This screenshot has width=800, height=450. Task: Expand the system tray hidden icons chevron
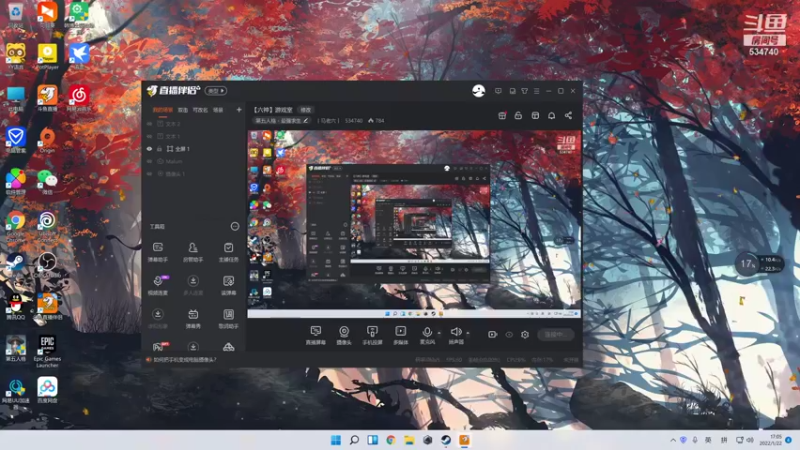pyautogui.click(x=673, y=440)
